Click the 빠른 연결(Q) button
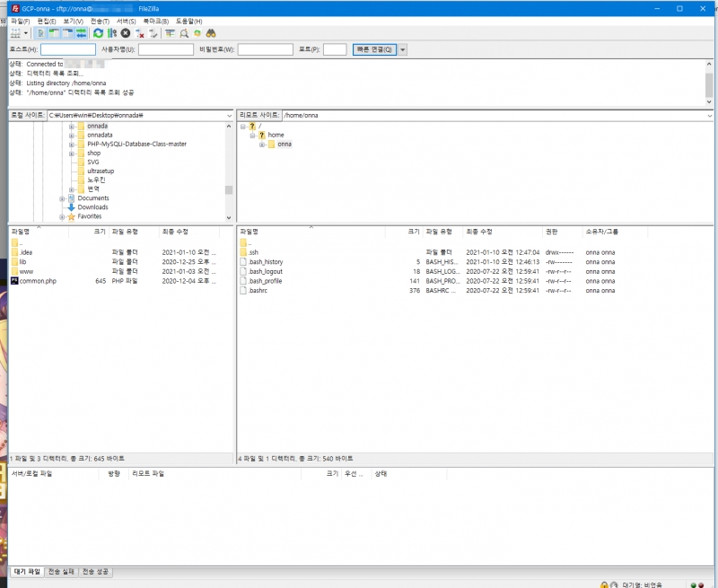This screenshot has width=718, height=588. pyautogui.click(x=373, y=49)
